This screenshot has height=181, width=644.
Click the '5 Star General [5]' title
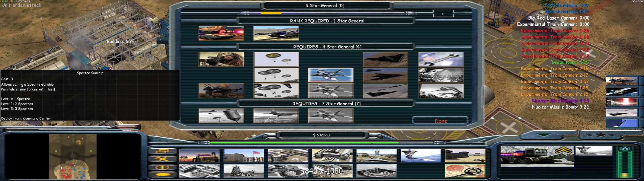[325, 5]
